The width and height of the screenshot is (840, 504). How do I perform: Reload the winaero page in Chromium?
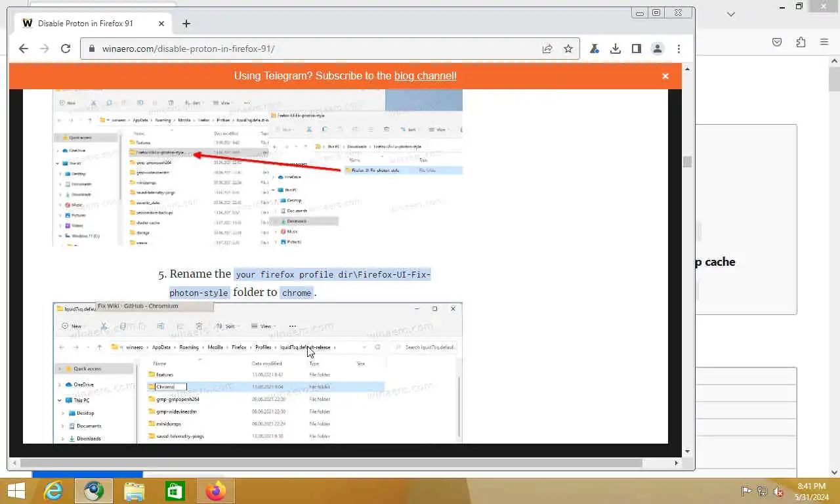(66, 49)
